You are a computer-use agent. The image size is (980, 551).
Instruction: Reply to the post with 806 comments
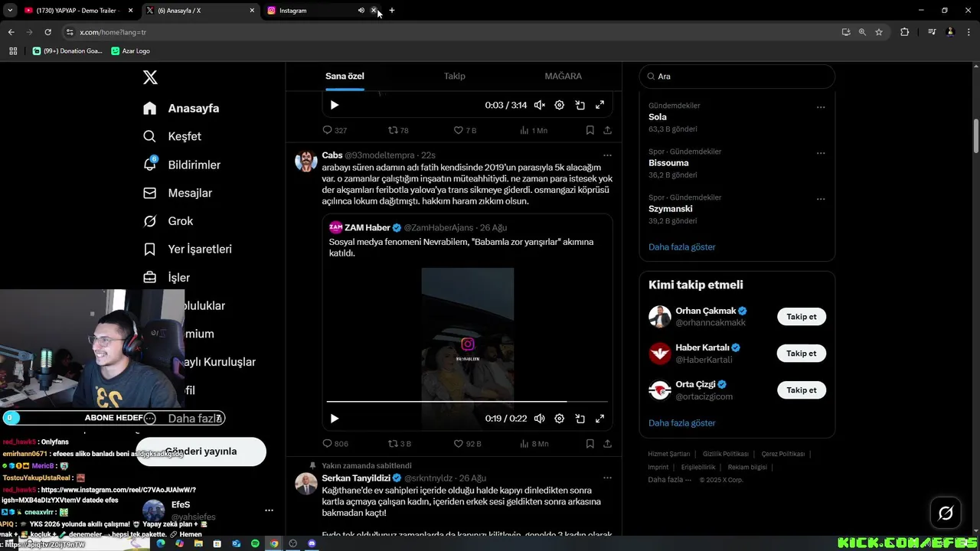335,443
